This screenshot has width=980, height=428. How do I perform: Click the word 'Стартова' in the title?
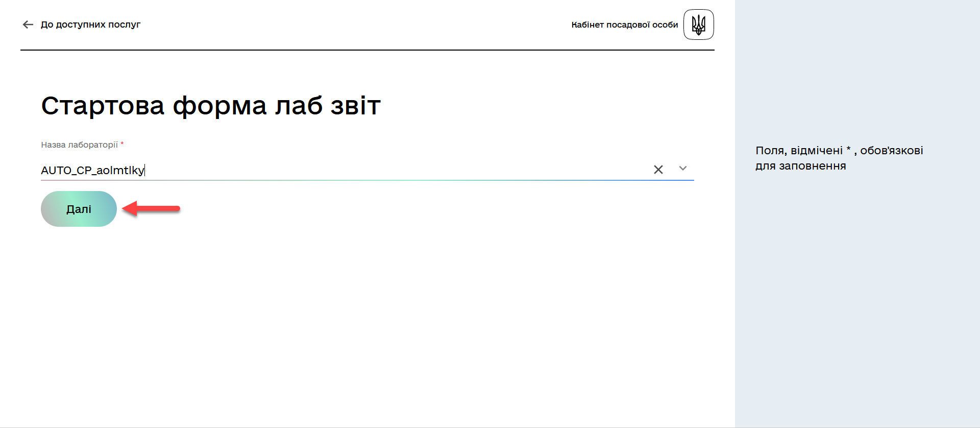pos(103,106)
